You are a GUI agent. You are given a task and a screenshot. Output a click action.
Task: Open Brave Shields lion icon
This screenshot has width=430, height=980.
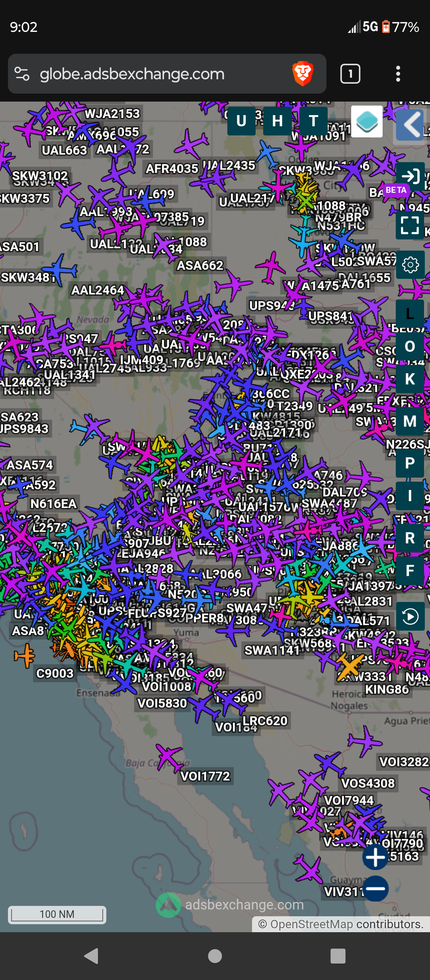[x=303, y=74]
